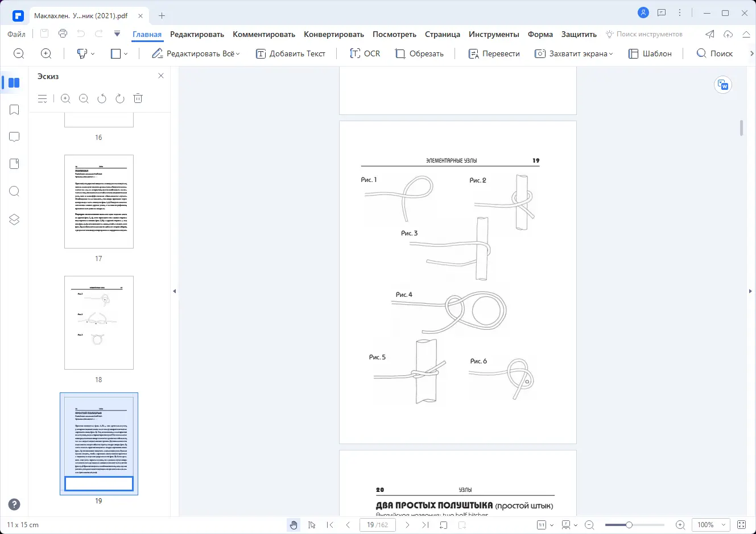The height and width of the screenshot is (534, 756).
Task: Select page 17 thumbnail
Action: (x=99, y=201)
